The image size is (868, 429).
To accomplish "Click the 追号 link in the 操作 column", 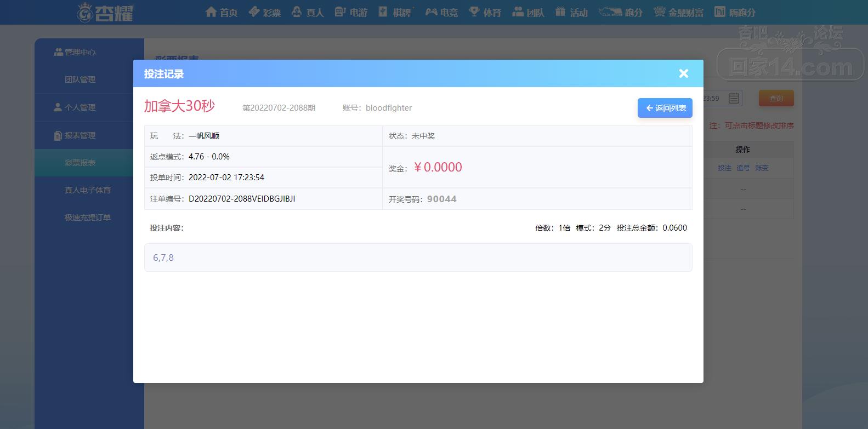I will coord(743,168).
